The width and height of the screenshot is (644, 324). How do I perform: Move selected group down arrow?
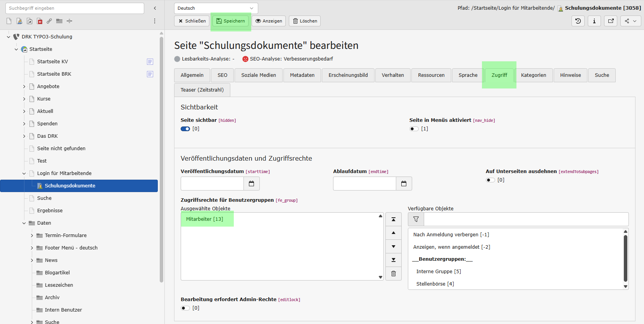tap(394, 246)
